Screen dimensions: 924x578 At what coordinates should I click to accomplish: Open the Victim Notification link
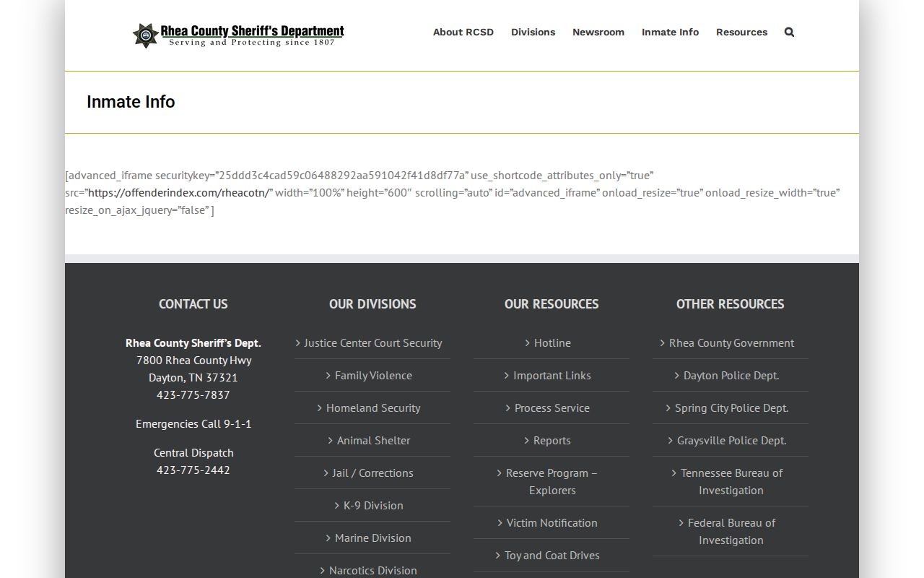click(552, 523)
